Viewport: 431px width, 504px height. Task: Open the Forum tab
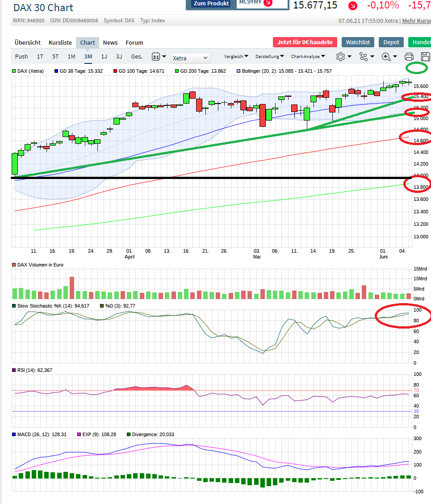(134, 42)
